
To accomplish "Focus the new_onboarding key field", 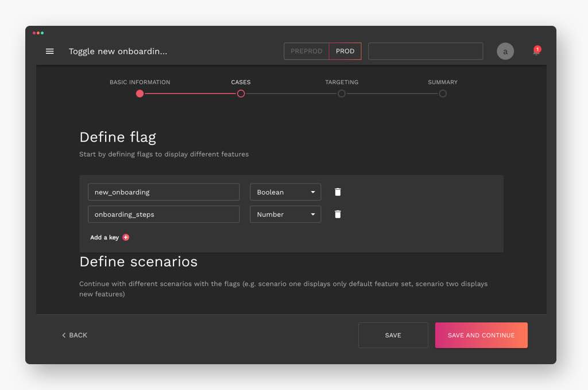I will coord(164,192).
